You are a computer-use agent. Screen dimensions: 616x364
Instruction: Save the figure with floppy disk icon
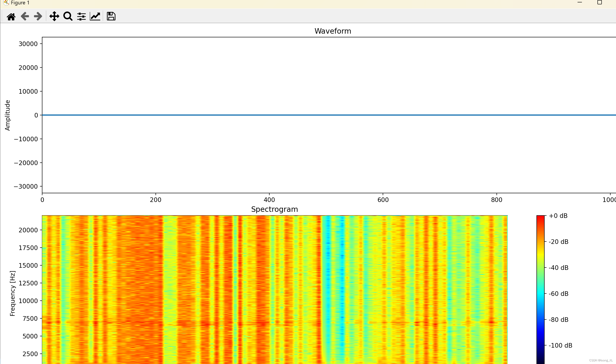(111, 16)
